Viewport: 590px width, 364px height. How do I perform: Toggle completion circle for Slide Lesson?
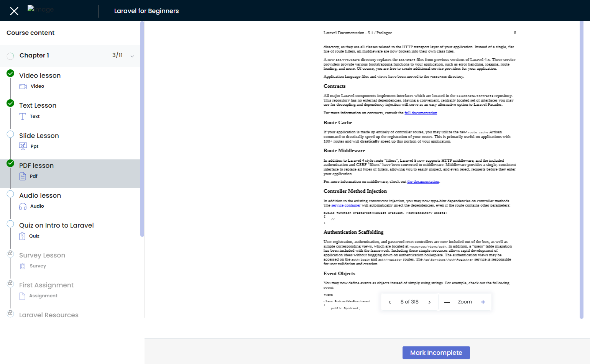point(10,134)
